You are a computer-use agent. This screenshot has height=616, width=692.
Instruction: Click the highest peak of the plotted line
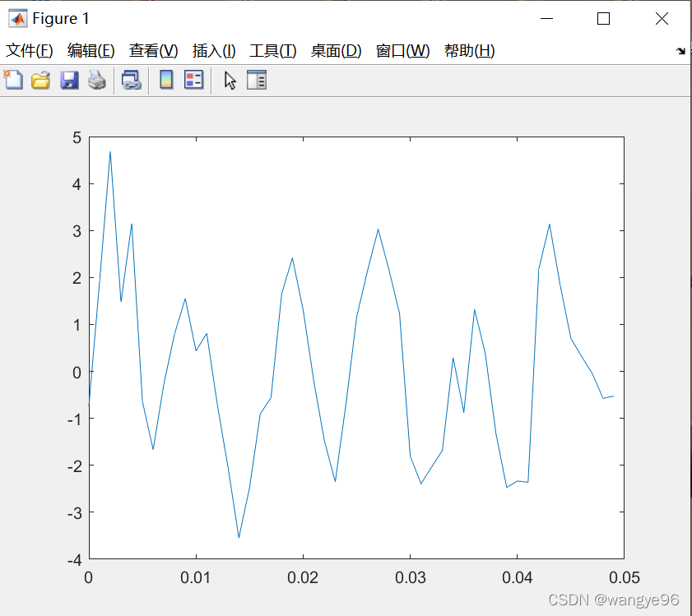click(110, 152)
